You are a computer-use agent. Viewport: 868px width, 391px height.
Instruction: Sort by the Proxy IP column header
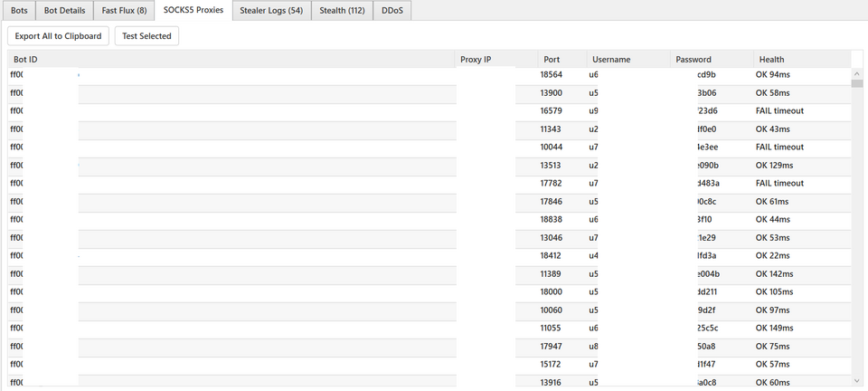tap(496, 59)
